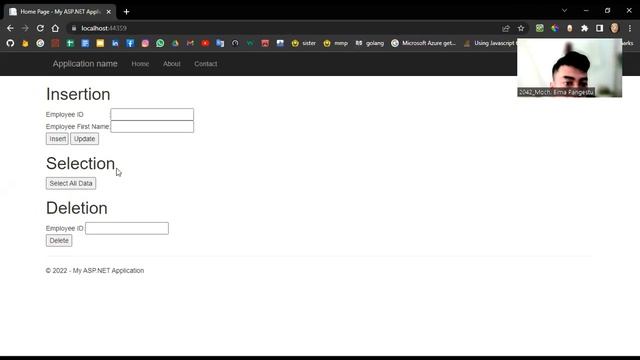Open the Google Sheets bookmark
This screenshot has width=640, height=360.
[70, 43]
